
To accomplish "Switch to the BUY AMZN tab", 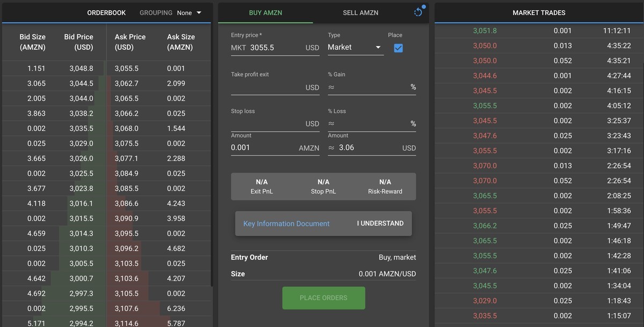I will 266,12.
